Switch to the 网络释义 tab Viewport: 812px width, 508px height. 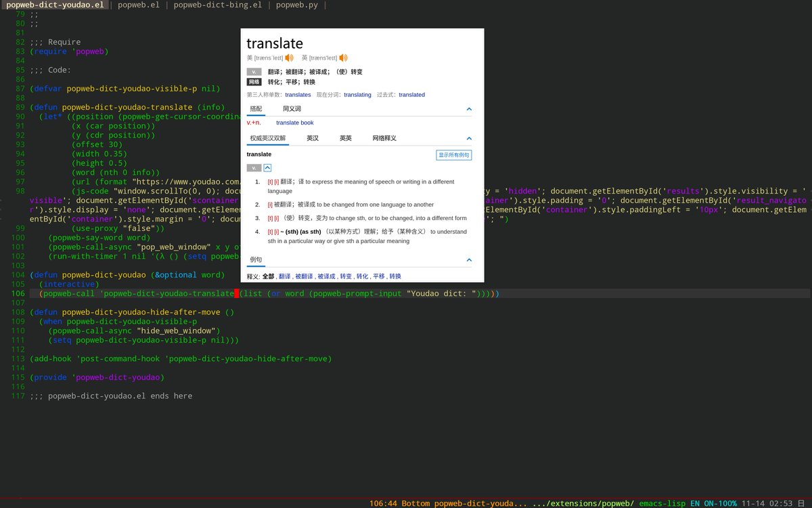tap(384, 138)
